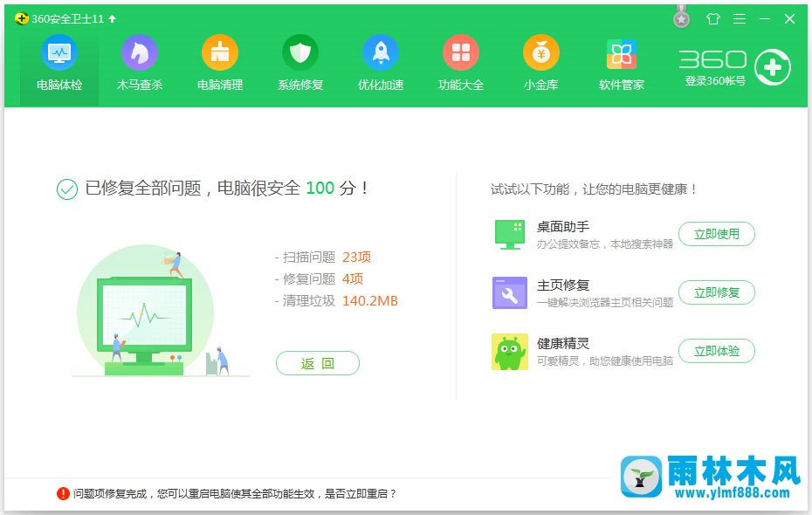812x515 pixels.
Task: Click the 立即体验 button for 健康精灵
Action: (717, 351)
